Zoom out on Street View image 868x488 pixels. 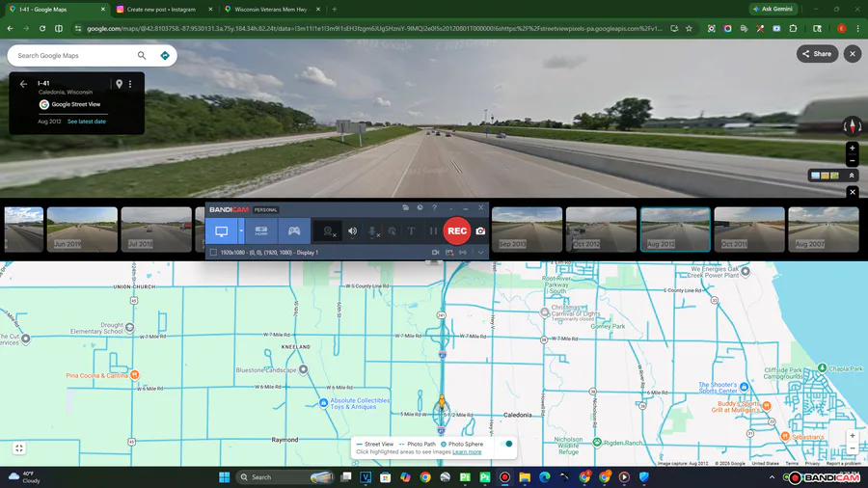point(853,160)
